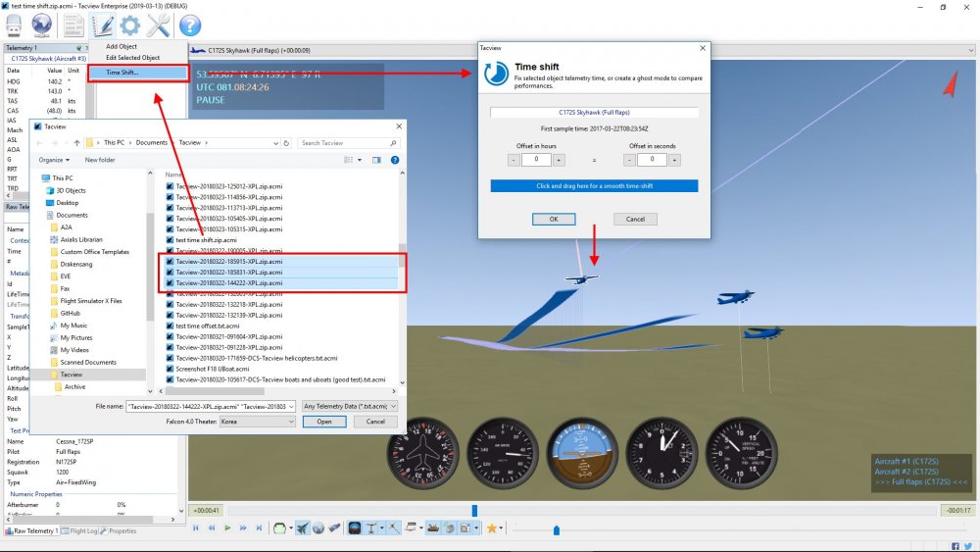The height and width of the screenshot is (552, 980).
Task: Expand the Any Telemetry Data file type dropdown
Action: point(349,406)
